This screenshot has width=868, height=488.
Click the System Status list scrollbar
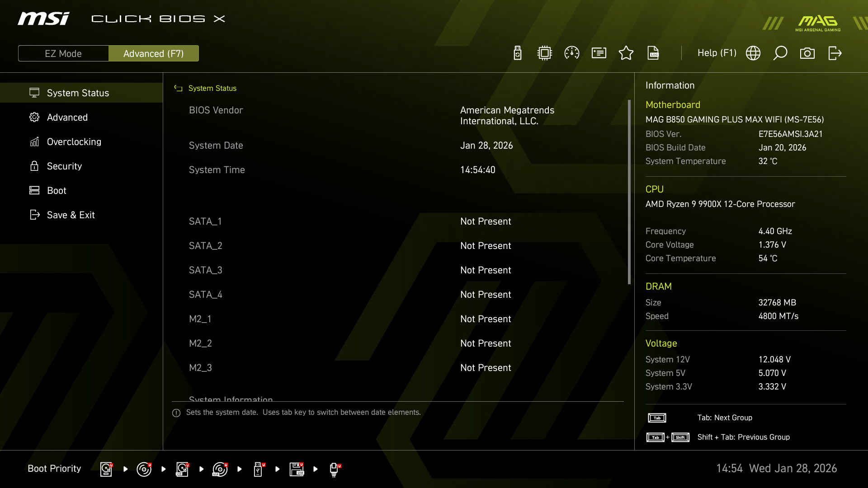(629, 192)
